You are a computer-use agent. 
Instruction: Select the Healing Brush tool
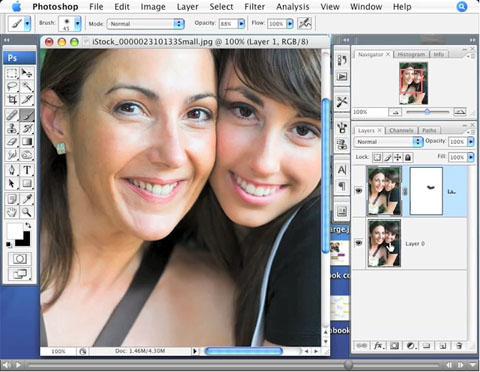(12, 115)
